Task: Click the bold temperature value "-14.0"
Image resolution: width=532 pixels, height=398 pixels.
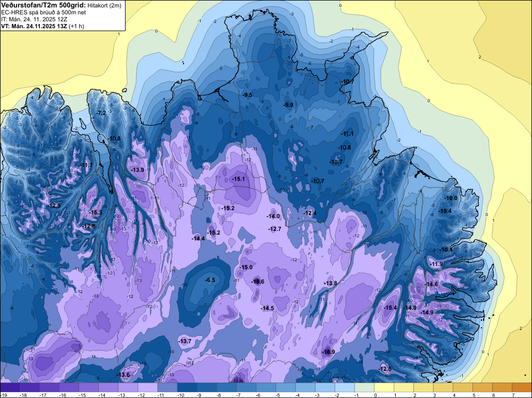Action: point(273,216)
